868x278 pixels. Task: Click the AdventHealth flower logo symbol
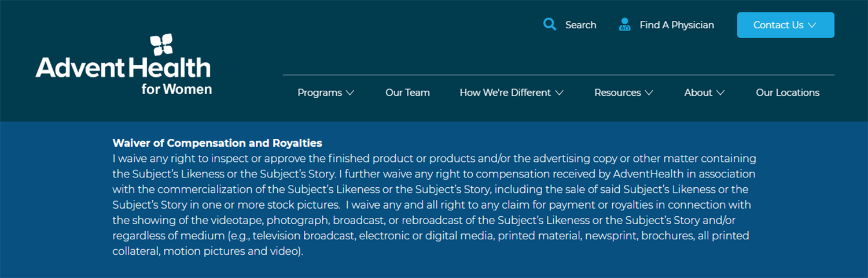tap(161, 45)
